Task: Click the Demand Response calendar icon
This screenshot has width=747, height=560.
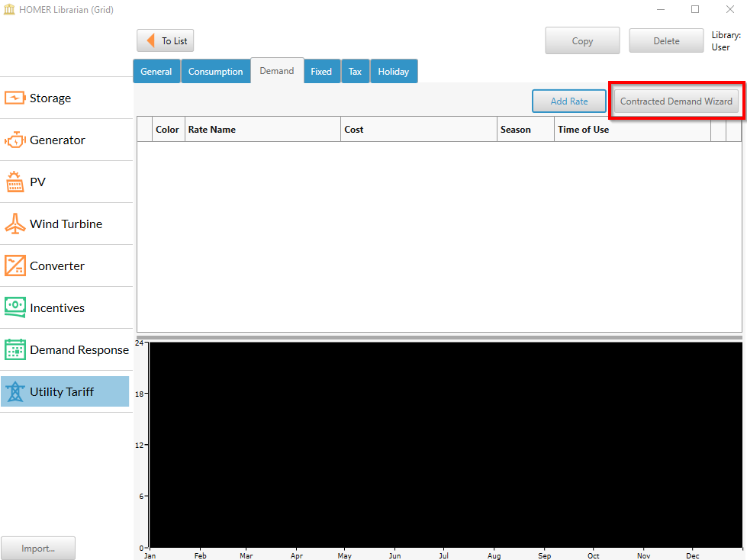Action: click(x=15, y=350)
